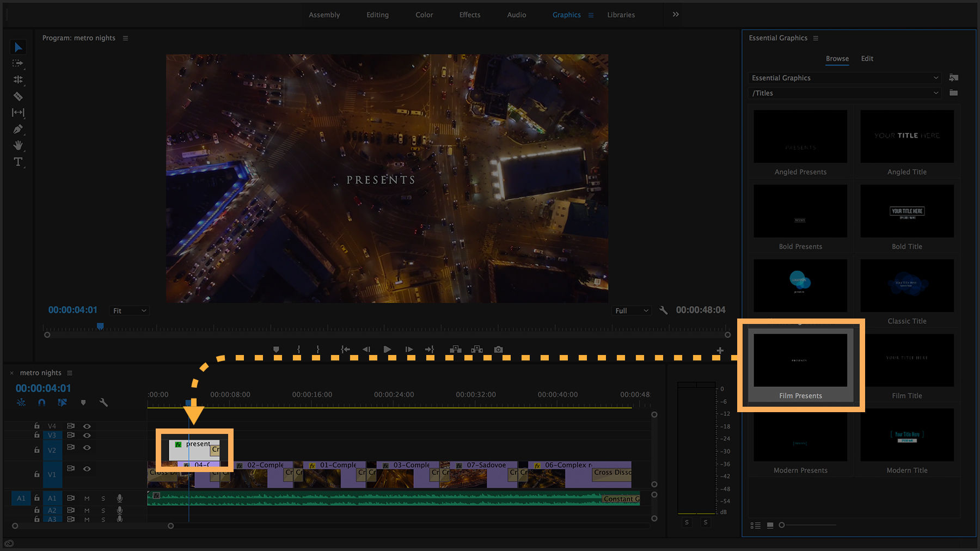Toggle visibility of the V1 track
Screen dimensions: 980x551
tap(87, 468)
